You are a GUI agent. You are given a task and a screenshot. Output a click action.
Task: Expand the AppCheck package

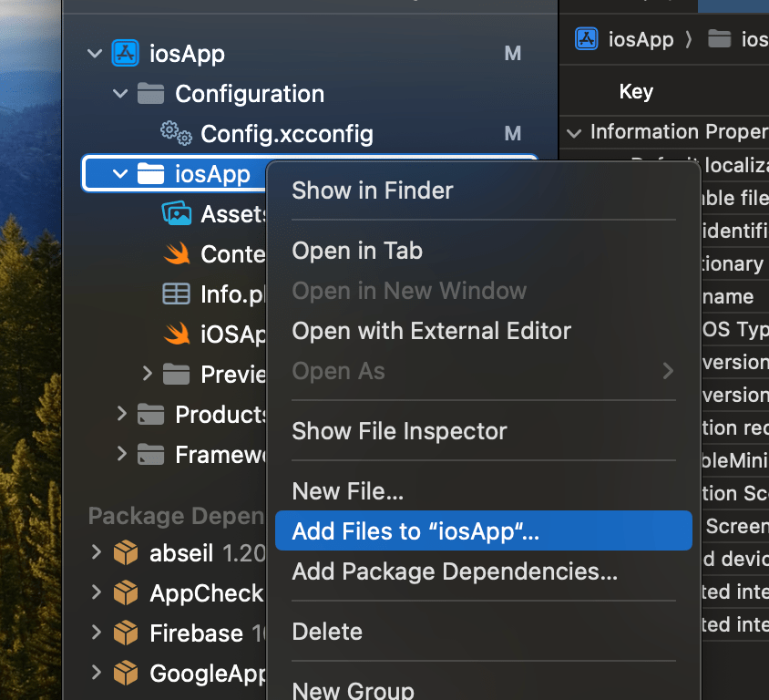point(96,593)
